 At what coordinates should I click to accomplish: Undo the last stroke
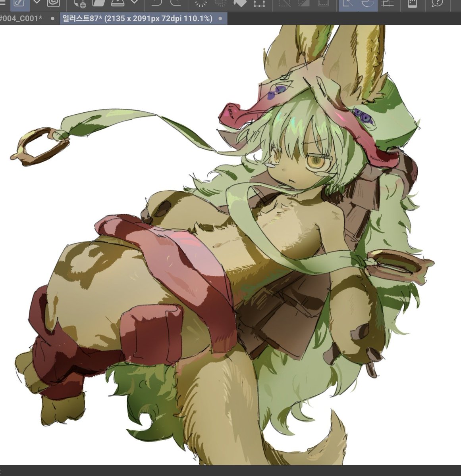coord(157,3)
